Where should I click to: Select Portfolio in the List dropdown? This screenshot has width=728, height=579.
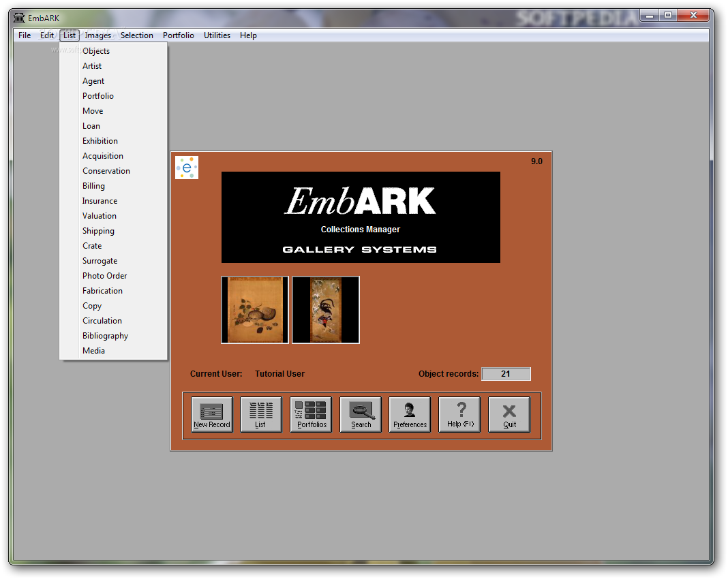tap(113, 96)
